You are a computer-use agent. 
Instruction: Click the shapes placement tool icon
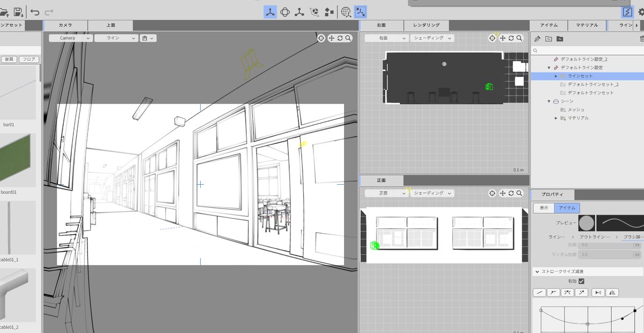click(329, 11)
